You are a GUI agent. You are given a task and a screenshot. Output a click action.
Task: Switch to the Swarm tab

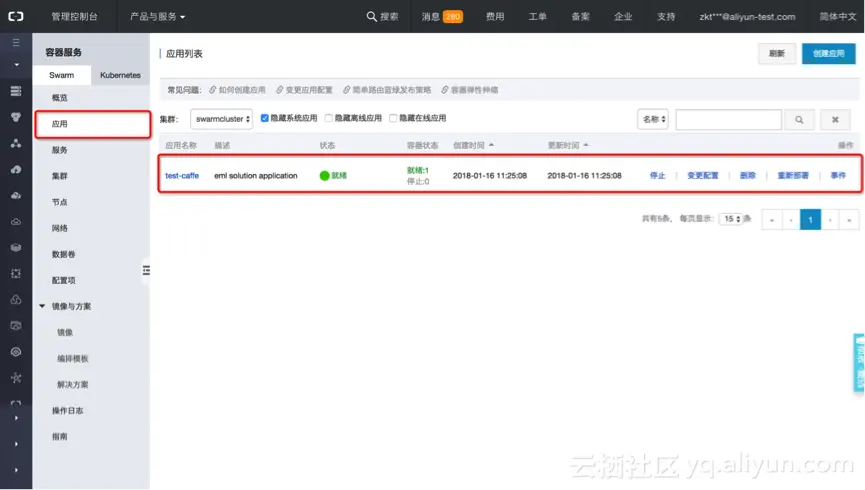(61, 75)
